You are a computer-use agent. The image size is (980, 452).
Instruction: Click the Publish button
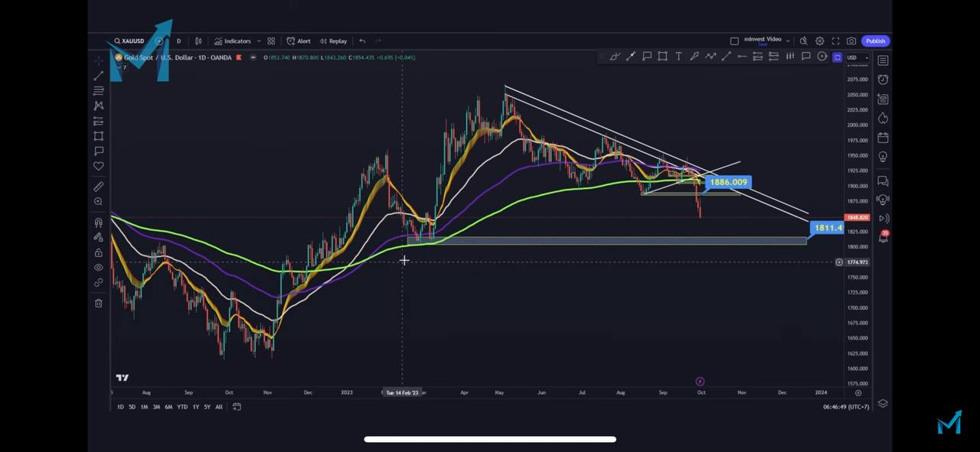click(876, 41)
